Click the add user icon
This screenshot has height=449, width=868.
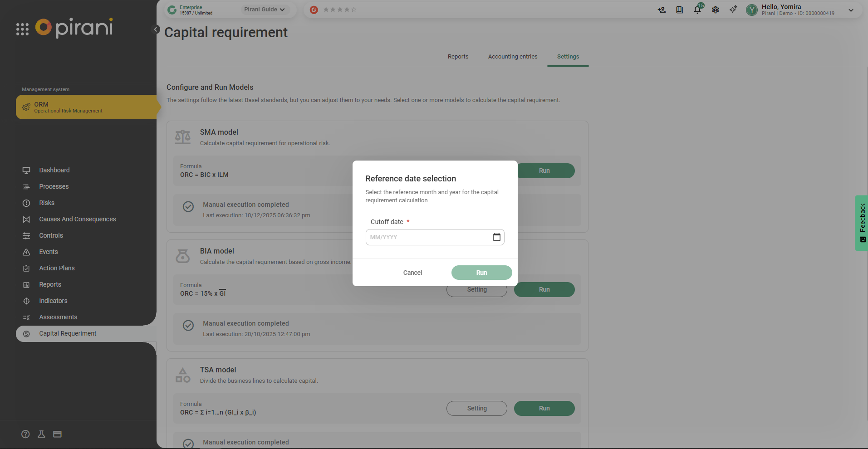click(662, 10)
